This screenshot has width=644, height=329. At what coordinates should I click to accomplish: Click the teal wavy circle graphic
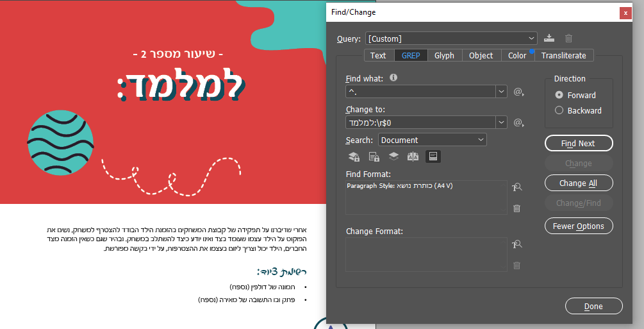60,143
